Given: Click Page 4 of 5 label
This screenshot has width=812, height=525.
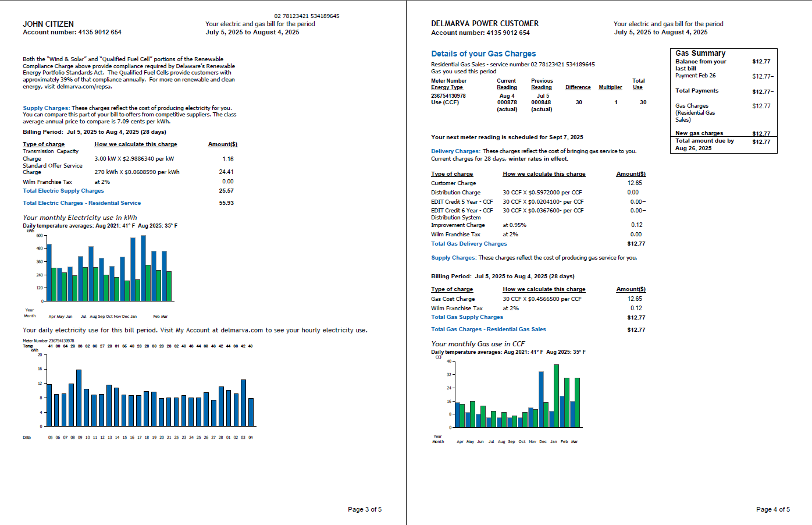Looking at the screenshot, I should [773, 509].
